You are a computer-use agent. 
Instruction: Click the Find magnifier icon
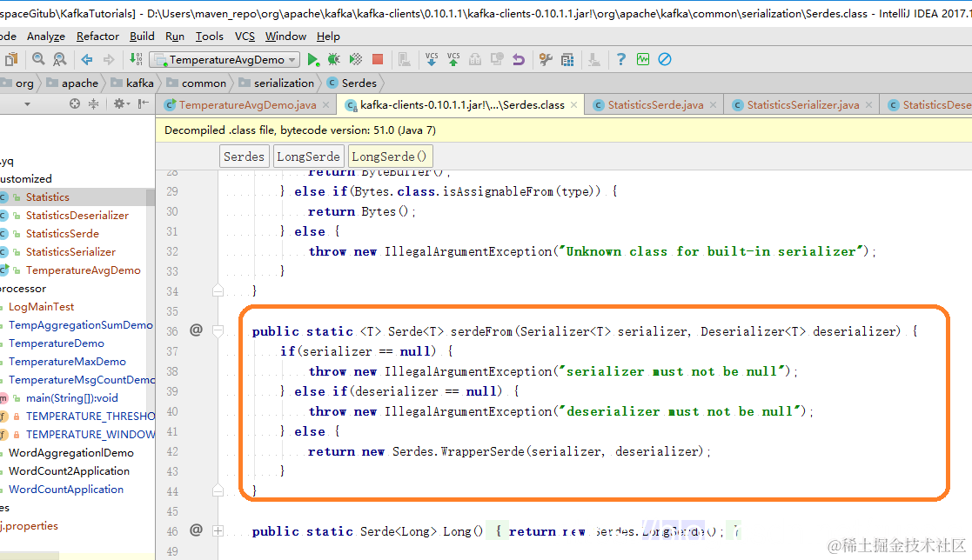(38, 59)
